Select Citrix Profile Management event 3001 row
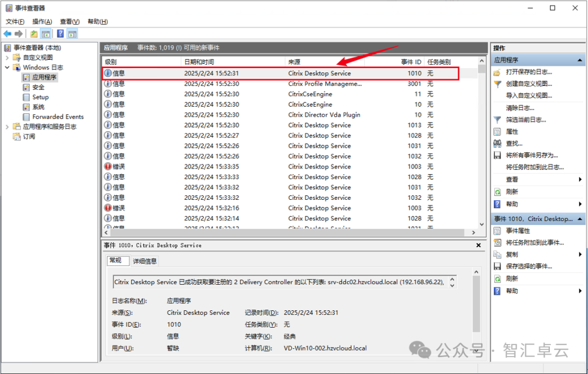 click(x=290, y=84)
